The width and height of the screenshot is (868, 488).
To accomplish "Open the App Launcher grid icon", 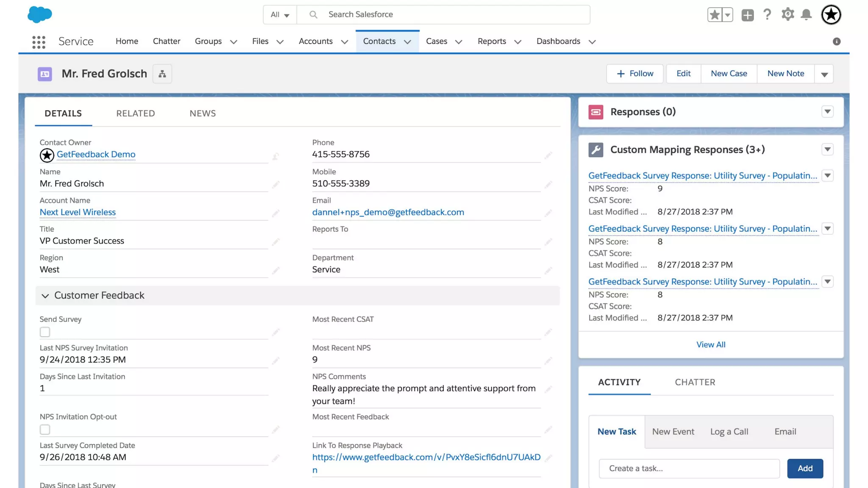I will (39, 42).
